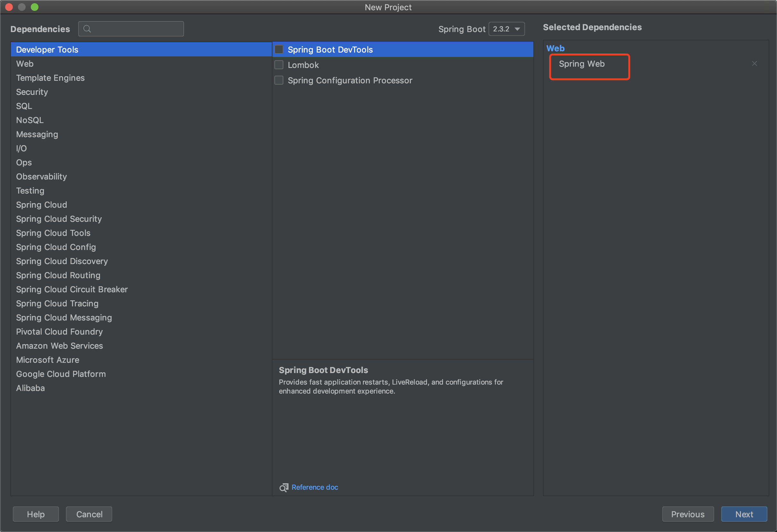Proceed with the Next button
777x532 pixels.
(744, 514)
